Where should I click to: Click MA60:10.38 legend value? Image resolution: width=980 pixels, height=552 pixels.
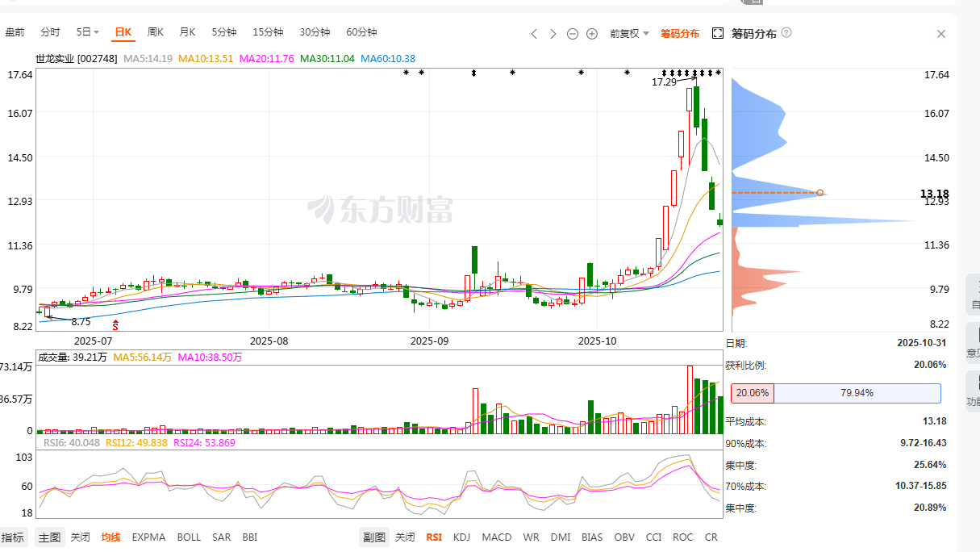point(388,59)
